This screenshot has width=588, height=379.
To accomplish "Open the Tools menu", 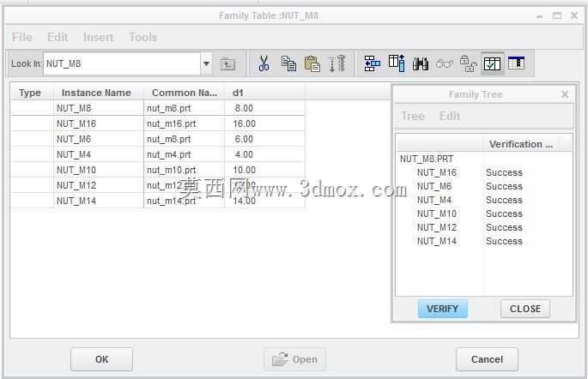I will click(143, 37).
